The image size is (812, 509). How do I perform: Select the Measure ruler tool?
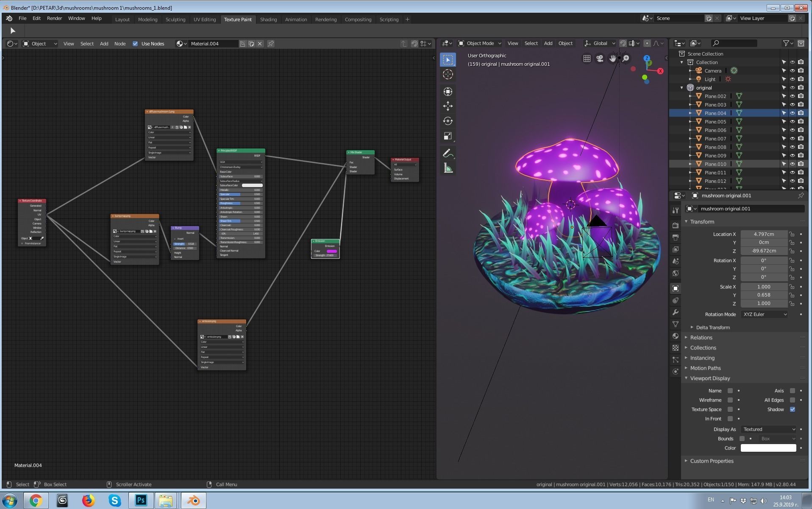coord(448,168)
